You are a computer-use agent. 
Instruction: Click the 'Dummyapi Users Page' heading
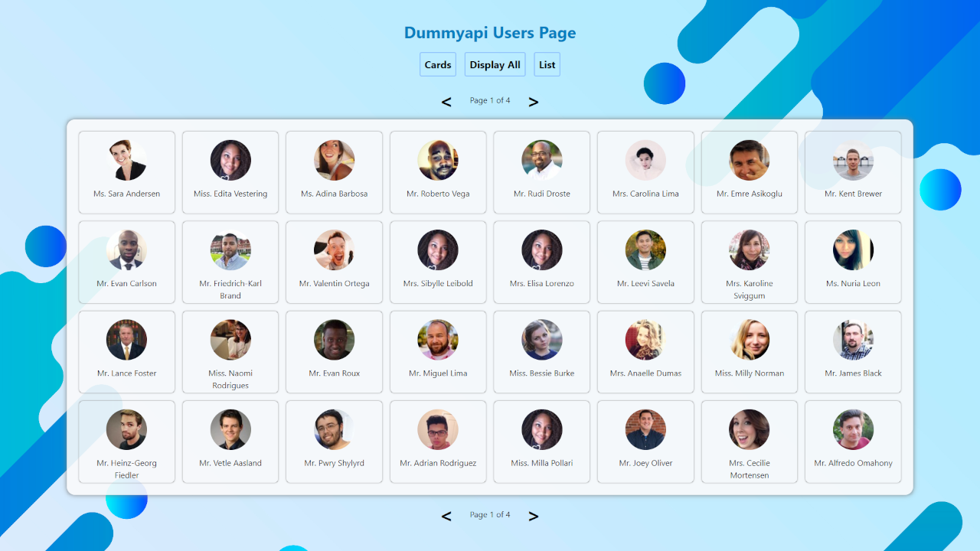coord(490,33)
